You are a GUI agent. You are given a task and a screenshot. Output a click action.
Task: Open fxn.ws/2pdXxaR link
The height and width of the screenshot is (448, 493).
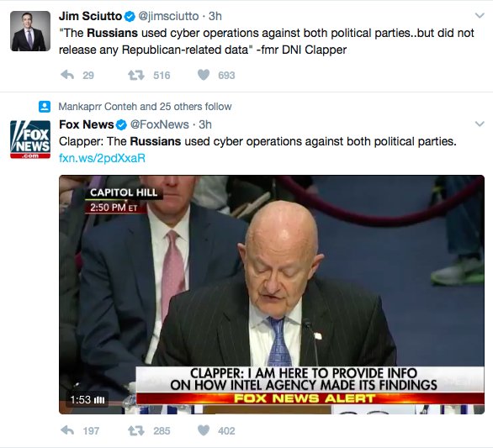click(x=102, y=158)
